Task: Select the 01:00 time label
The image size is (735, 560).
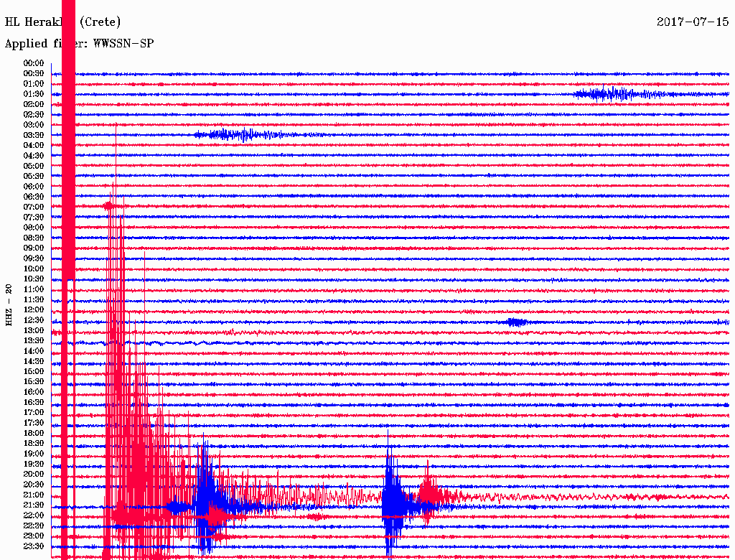Action: [33, 83]
